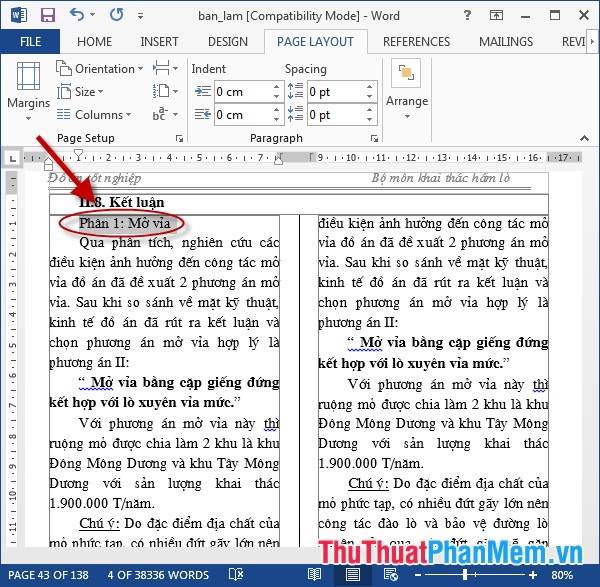Click the text Phần 1: Mở vỉa

[124, 223]
